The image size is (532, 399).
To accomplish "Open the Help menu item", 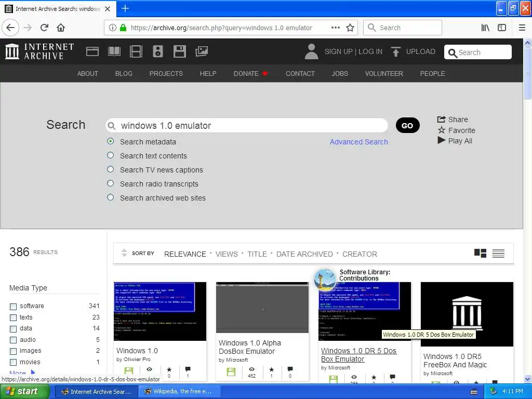I will pos(208,74).
